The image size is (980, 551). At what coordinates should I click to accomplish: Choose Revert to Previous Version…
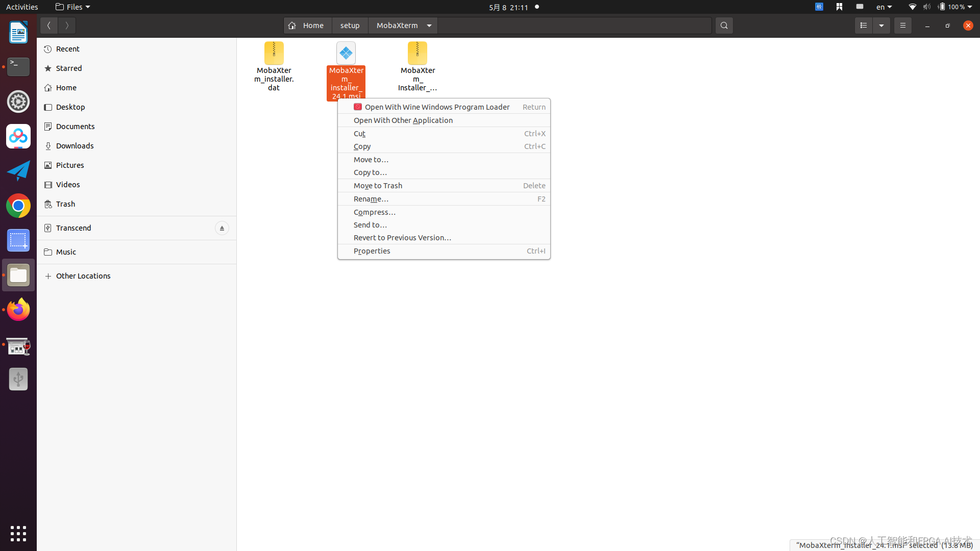point(444,238)
